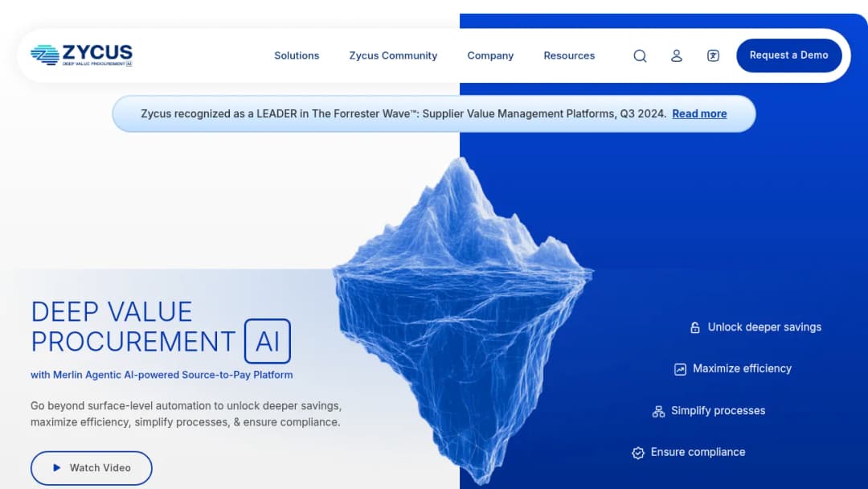The width and height of the screenshot is (868, 489).
Task: Click the Forrester Wave announcement text
Action: pos(403,113)
